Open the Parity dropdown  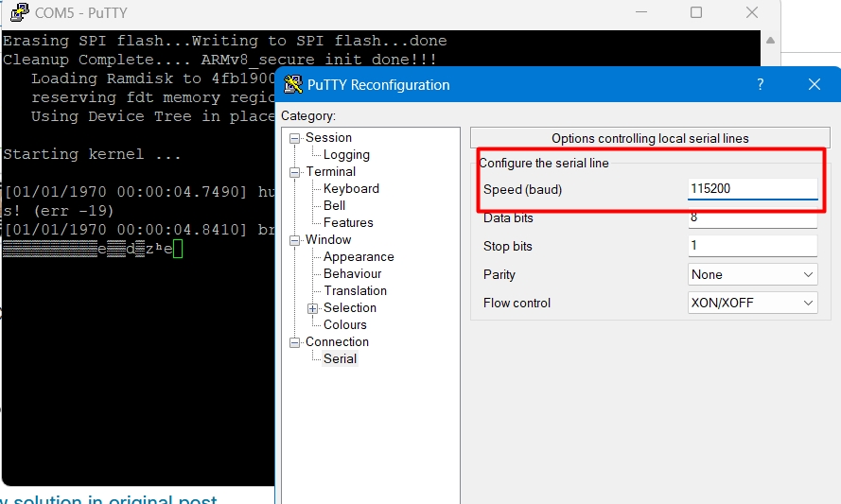[752, 274]
